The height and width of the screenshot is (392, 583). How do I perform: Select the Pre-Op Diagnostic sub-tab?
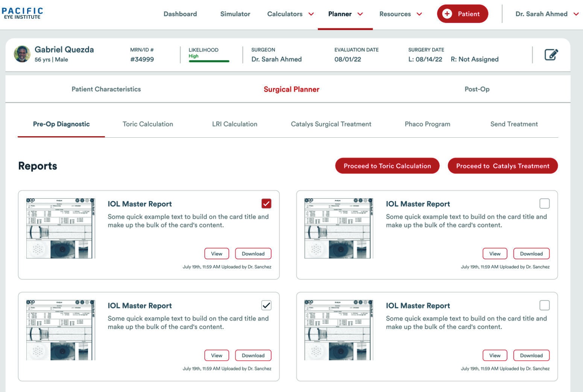tap(61, 124)
